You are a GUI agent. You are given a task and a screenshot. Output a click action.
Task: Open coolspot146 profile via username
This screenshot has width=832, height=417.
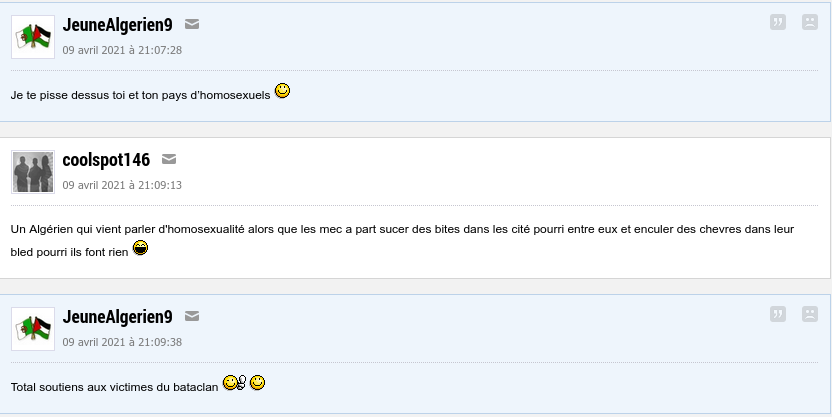[106, 160]
